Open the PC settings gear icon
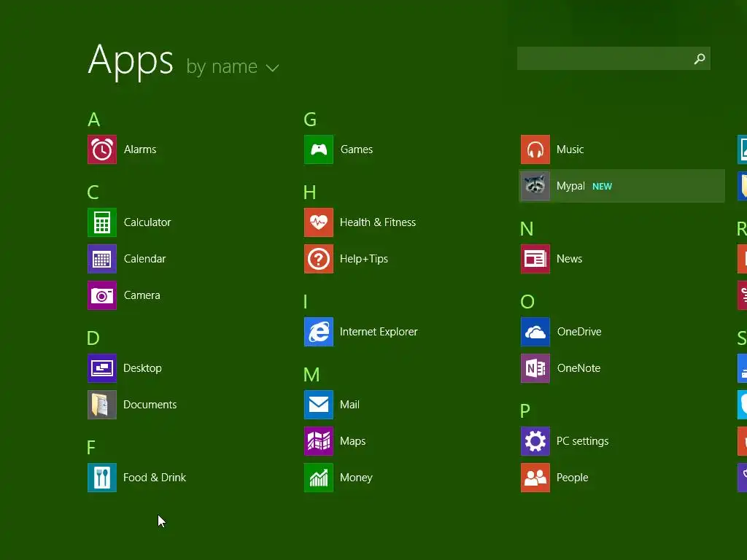747x560 pixels. click(x=535, y=441)
